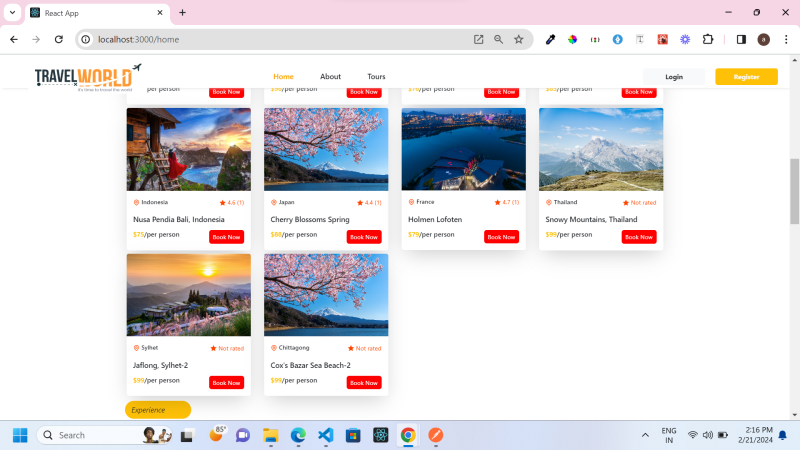
Task: Book Now for Snowy Mountains, Thailand
Action: click(x=639, y=237)
